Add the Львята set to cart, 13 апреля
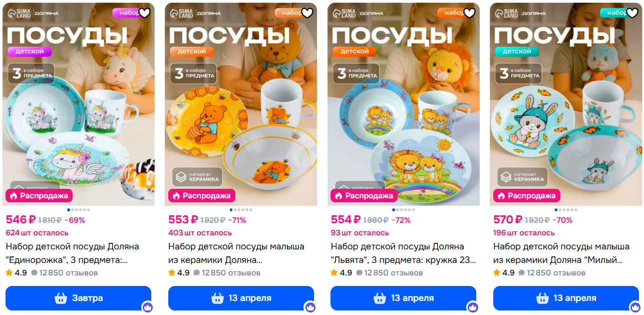Screen dimensions: 644x315 pos(403,298)
